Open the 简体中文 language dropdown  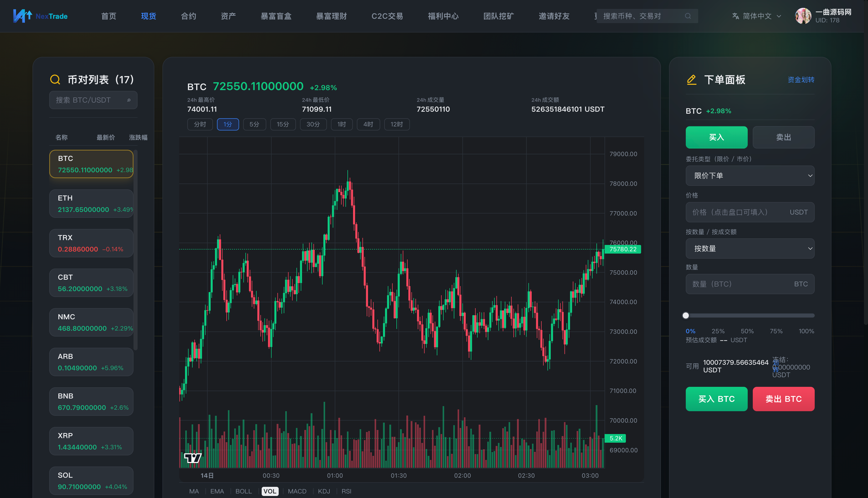(757, 16)
